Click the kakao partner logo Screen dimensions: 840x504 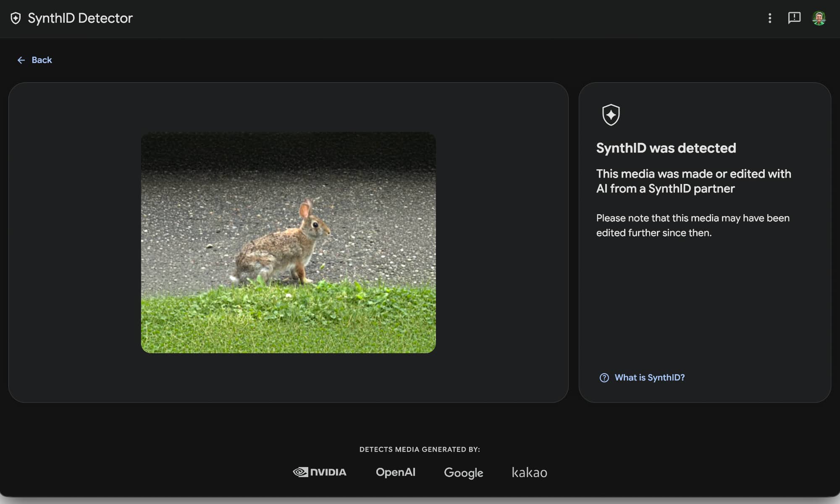click(529, 472)
